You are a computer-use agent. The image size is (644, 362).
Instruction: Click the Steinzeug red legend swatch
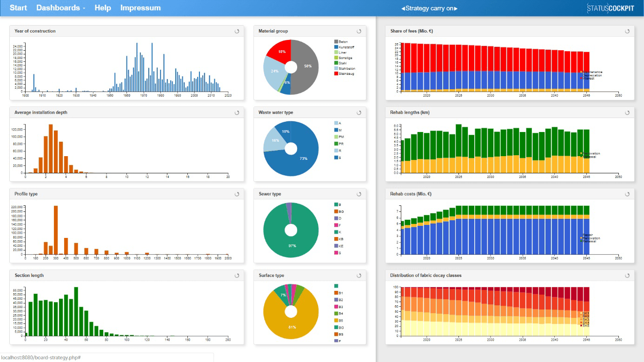coord(336,74)
